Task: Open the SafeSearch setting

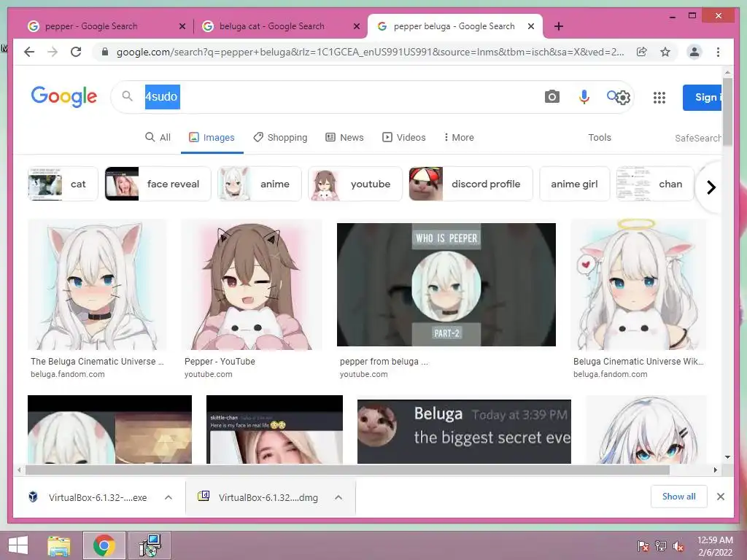Action: point(698,138)
